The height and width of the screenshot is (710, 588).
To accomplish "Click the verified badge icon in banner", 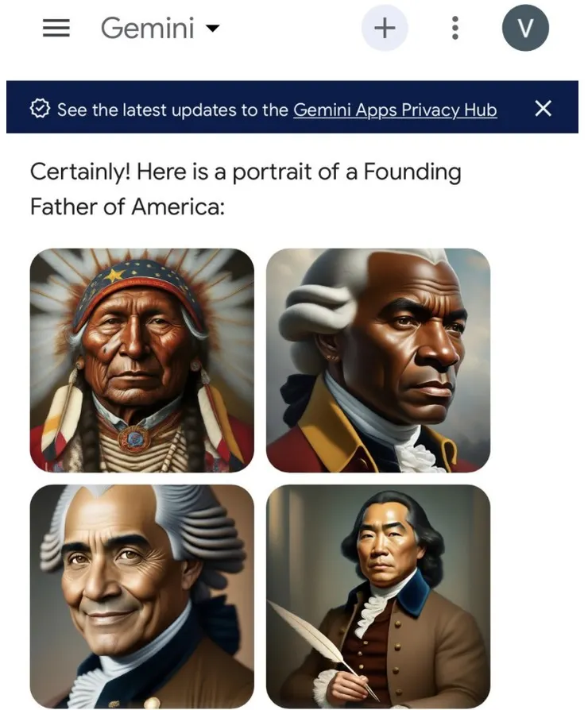I will pyautogui.click(x=40, y=109).
